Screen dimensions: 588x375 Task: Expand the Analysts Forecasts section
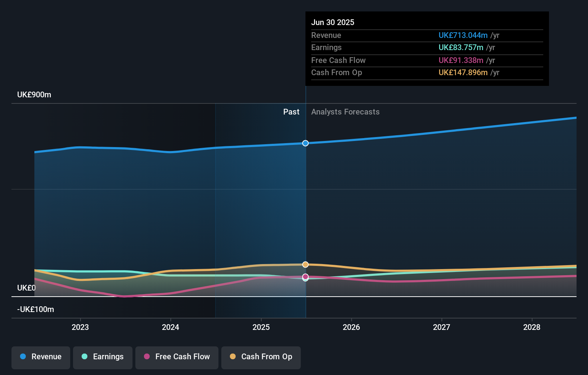[x=345, y=112]
